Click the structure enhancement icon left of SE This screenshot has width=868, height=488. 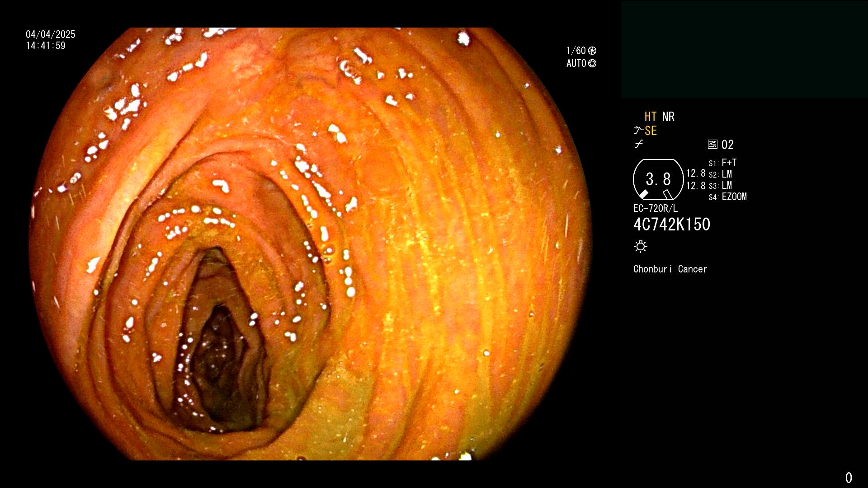(638, 130)
